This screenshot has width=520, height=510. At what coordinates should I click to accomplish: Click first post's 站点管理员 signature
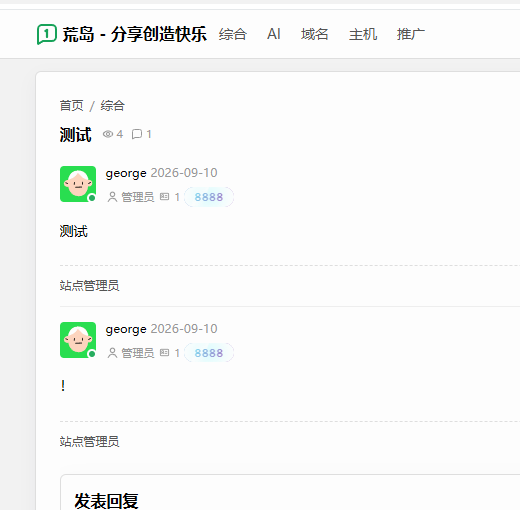coord(89,286)
